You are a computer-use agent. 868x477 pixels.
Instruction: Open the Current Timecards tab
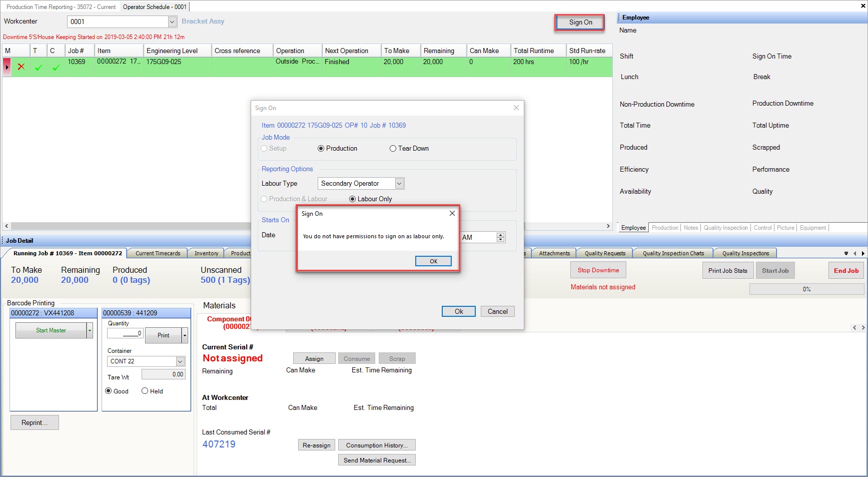[x=158, y=253]
